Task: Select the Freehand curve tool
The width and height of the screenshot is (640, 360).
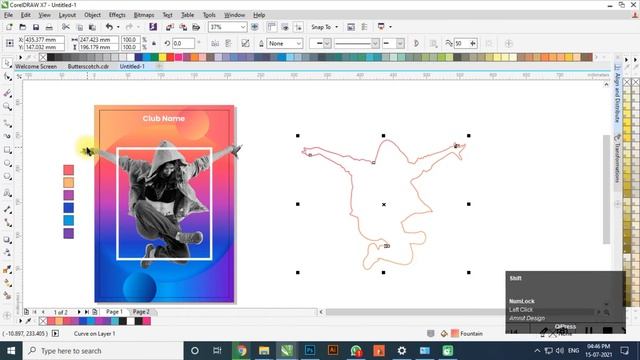Action: point(7,123)
